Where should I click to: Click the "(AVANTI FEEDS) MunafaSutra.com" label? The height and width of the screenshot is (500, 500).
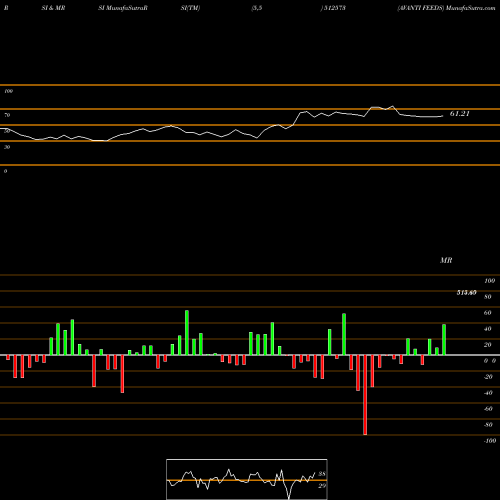[x=446, y=8]
